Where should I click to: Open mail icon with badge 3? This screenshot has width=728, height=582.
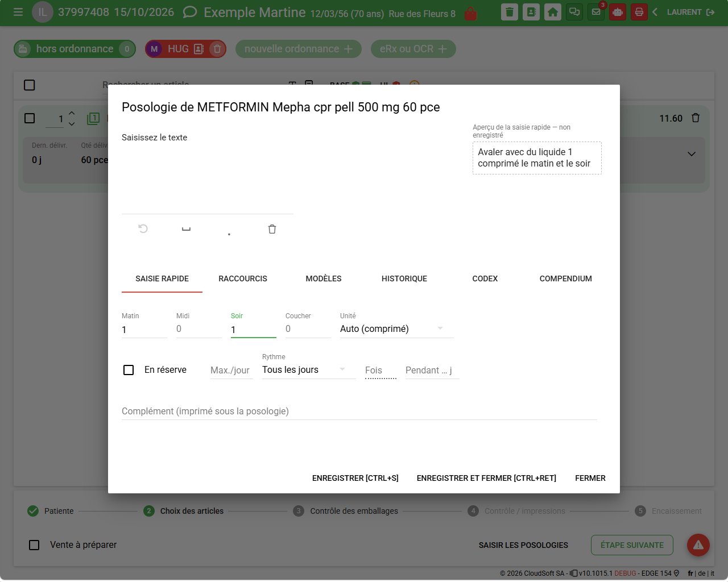[x=596, y=12]
